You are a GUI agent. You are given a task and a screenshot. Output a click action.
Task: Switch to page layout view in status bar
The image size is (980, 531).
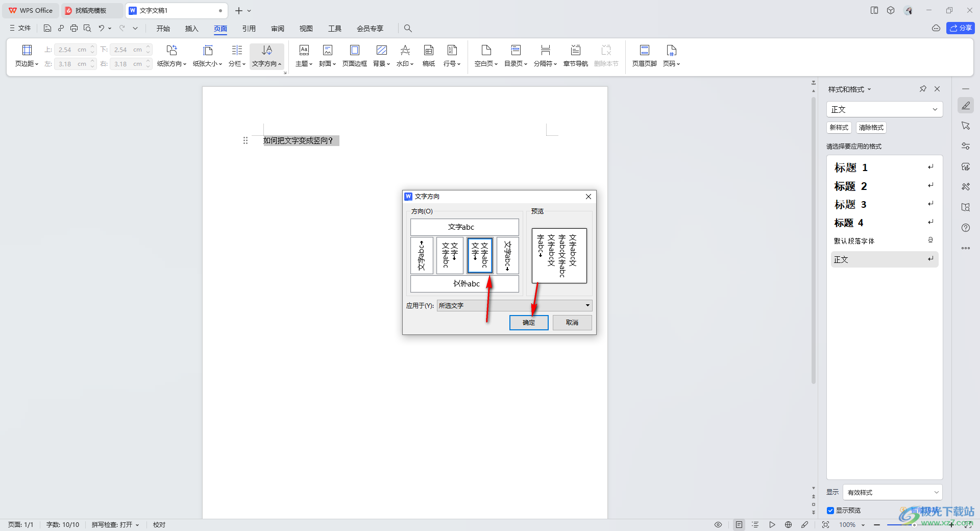point(739,524)
